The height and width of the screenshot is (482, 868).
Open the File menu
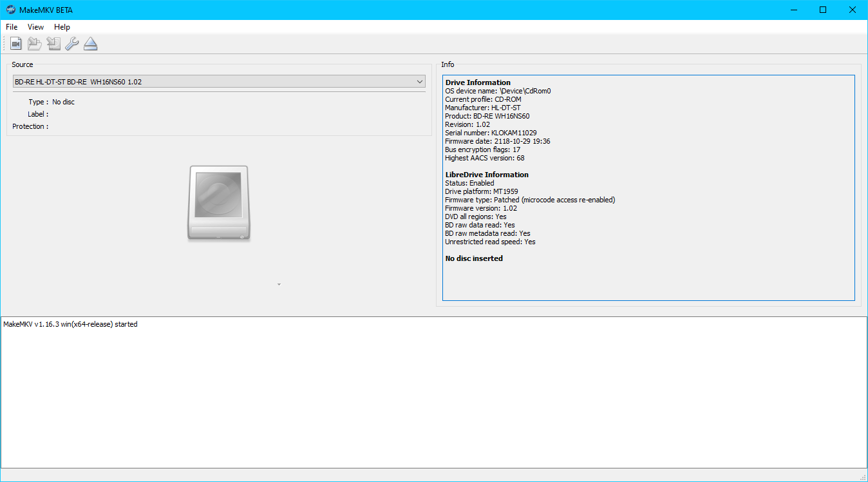tap(12, 27)
